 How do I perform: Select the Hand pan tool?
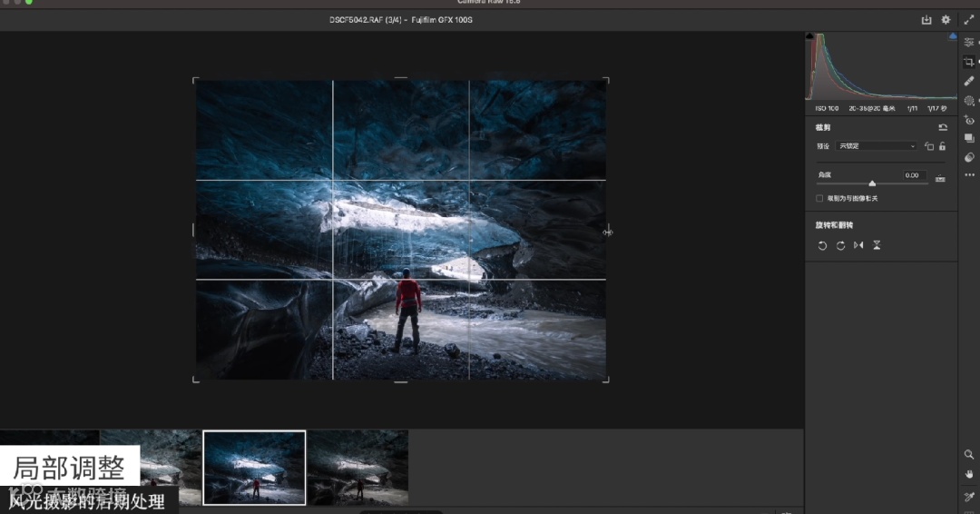click(969, 474)
